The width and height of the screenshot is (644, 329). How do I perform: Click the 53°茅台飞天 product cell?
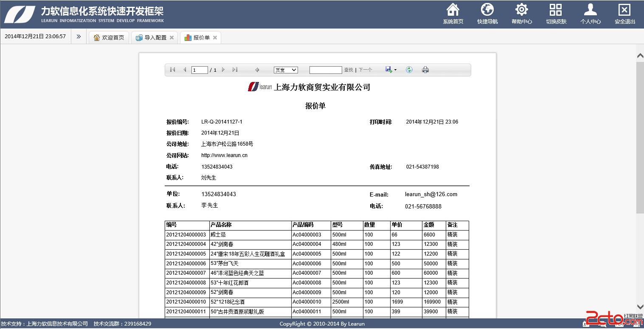tap(250, 264)
